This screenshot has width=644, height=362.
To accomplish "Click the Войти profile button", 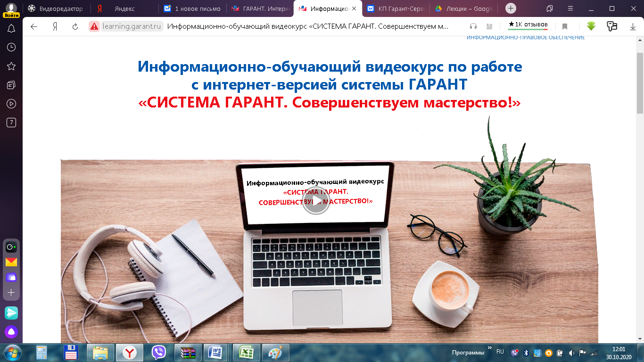I will pos(11,10).
